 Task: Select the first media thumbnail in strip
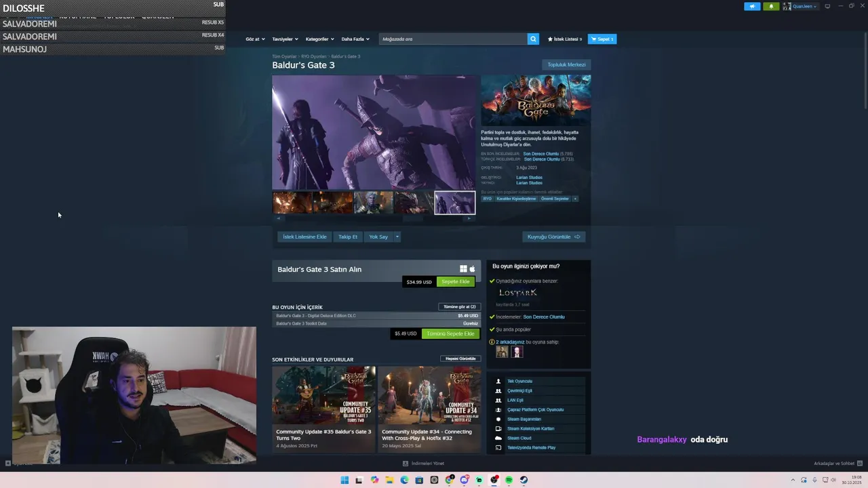coord(292,203)
